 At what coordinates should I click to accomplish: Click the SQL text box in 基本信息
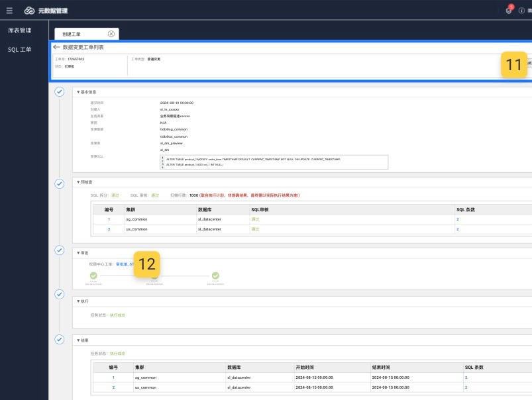(x=274, y=162)
